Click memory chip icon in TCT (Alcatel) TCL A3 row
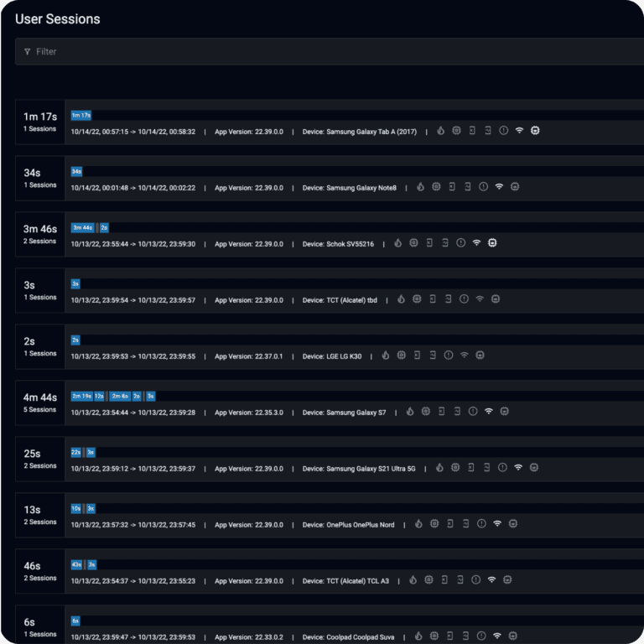The width and height of the screenshot is (644, 644). 507,580
